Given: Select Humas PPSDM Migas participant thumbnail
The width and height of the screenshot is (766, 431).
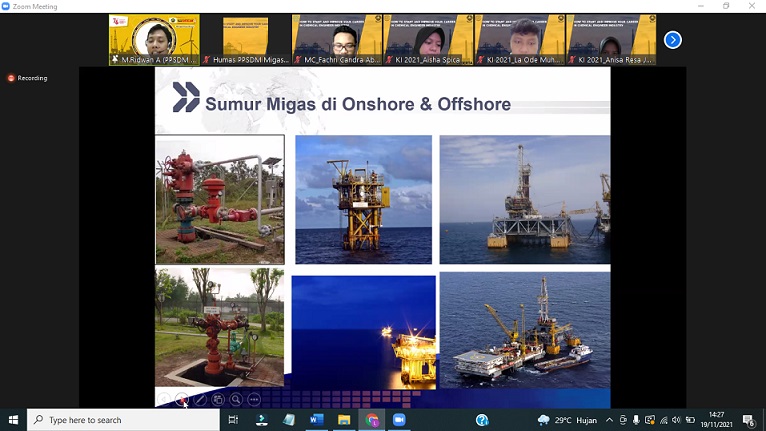Looking at the screenshot, I should (245, 40).
